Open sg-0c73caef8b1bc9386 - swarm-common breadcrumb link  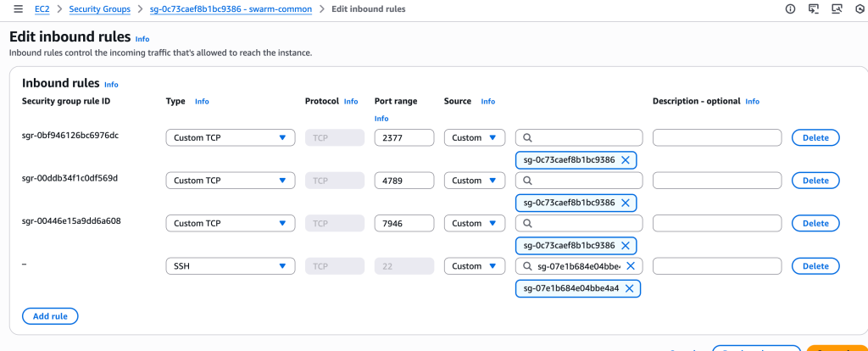pos(231,9)
